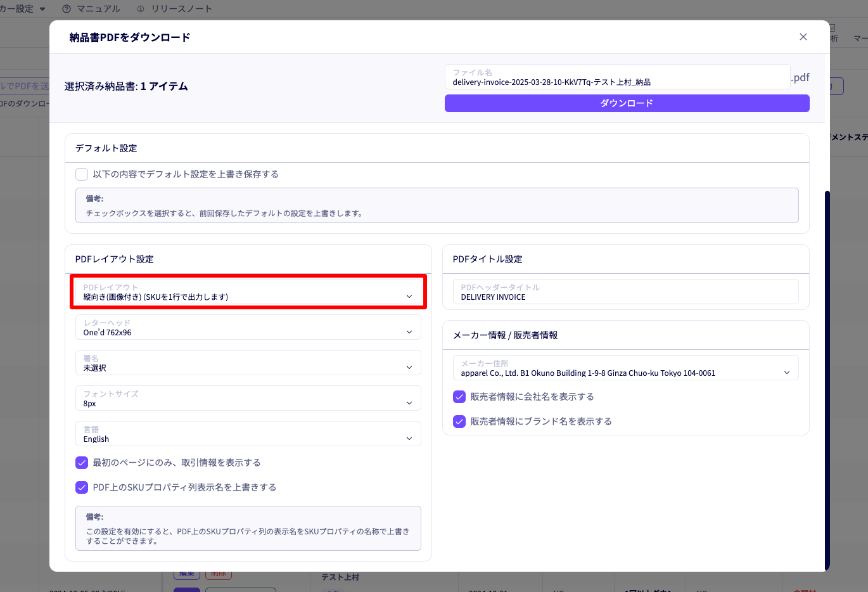
Task: Check 以下の内容でデフォルト設定を上書き保存する checkbox
Action: click(82, 174)
